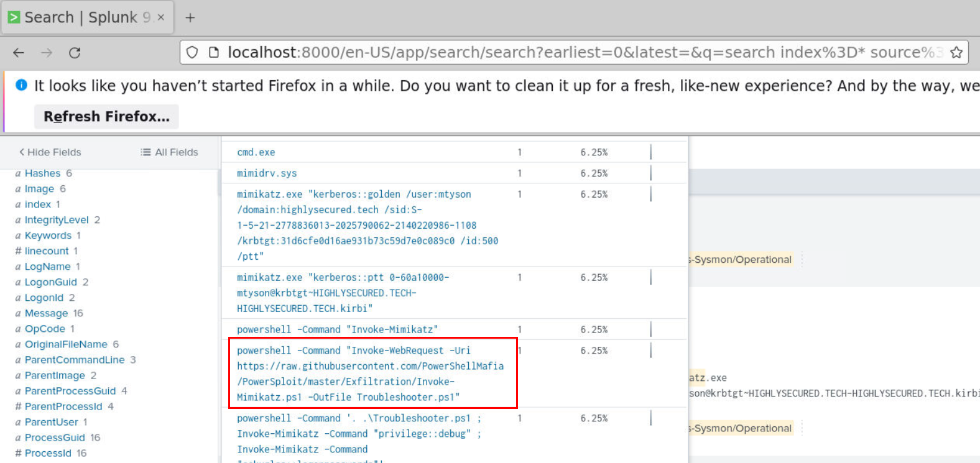Close the Search | Splunk browser tab
980x463 pixels.
[160, 17]
